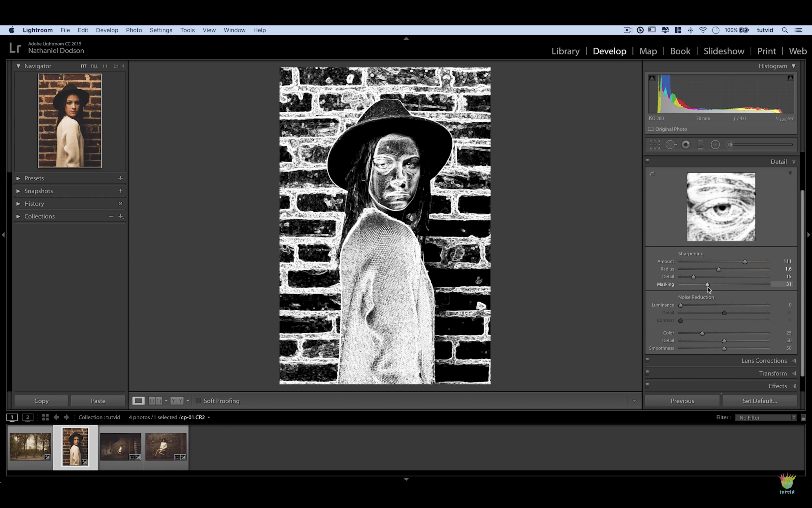This screenshot has width=812, height=508.
Task: Click the Paste button
Action: click(x=98, y=401)
